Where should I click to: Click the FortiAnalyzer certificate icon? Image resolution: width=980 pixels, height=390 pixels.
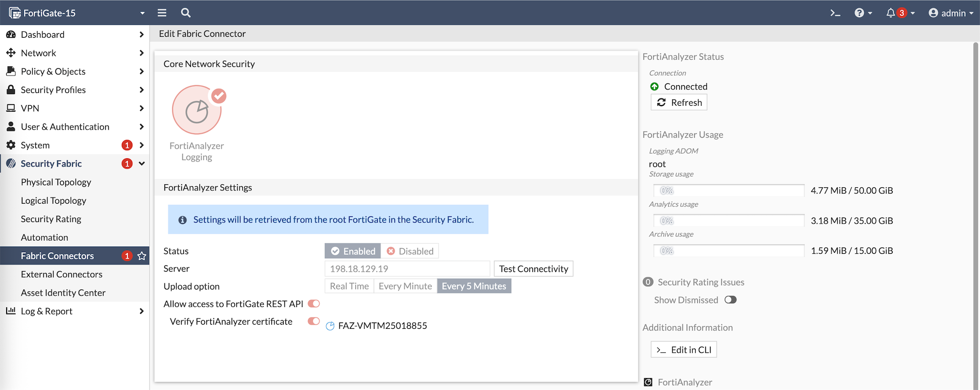coord(330,326)
